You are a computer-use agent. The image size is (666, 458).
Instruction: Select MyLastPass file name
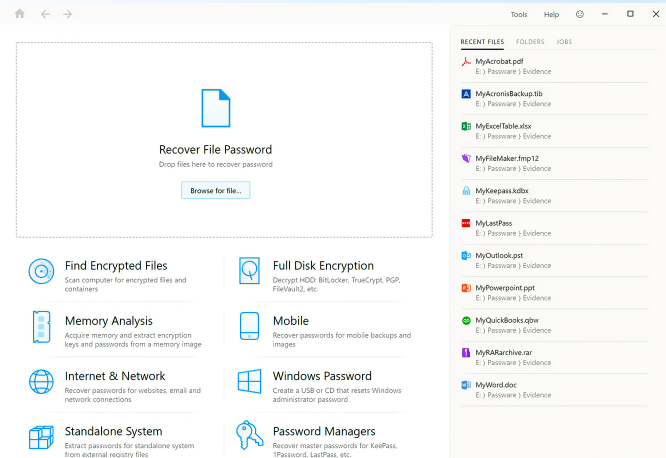click(x=494, y=223)
